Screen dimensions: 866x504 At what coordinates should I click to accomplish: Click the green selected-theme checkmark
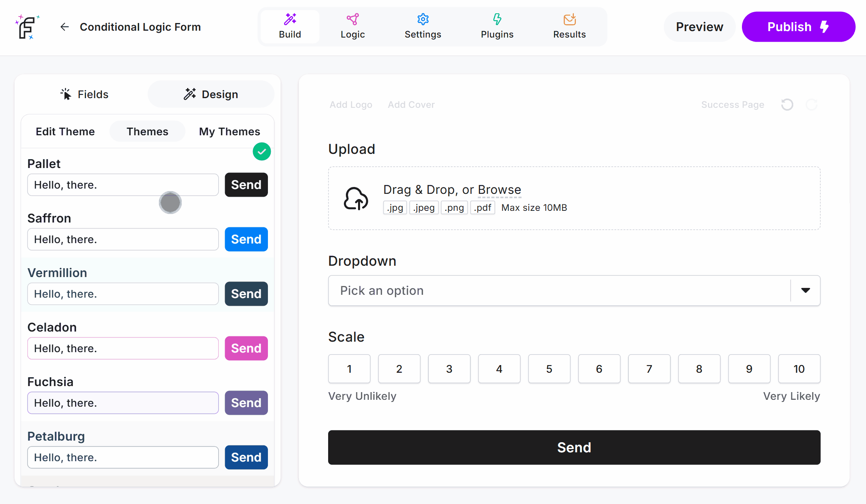pos(262,152)
